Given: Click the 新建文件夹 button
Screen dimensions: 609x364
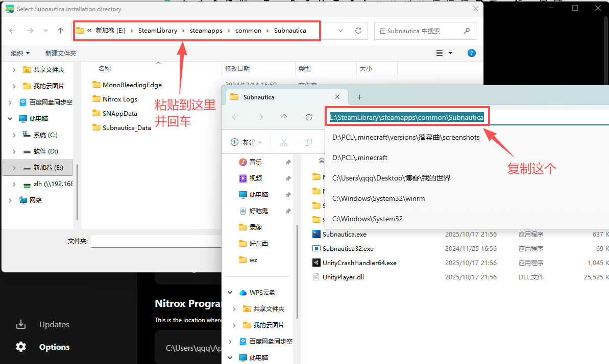Looking at the screenshot, I should coord(60,53).
